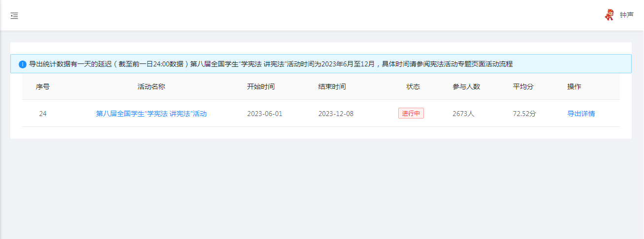This screenshot has height=239, width=644.
Task: Collapse the sidebar menu icon
Action: [14, 16]
